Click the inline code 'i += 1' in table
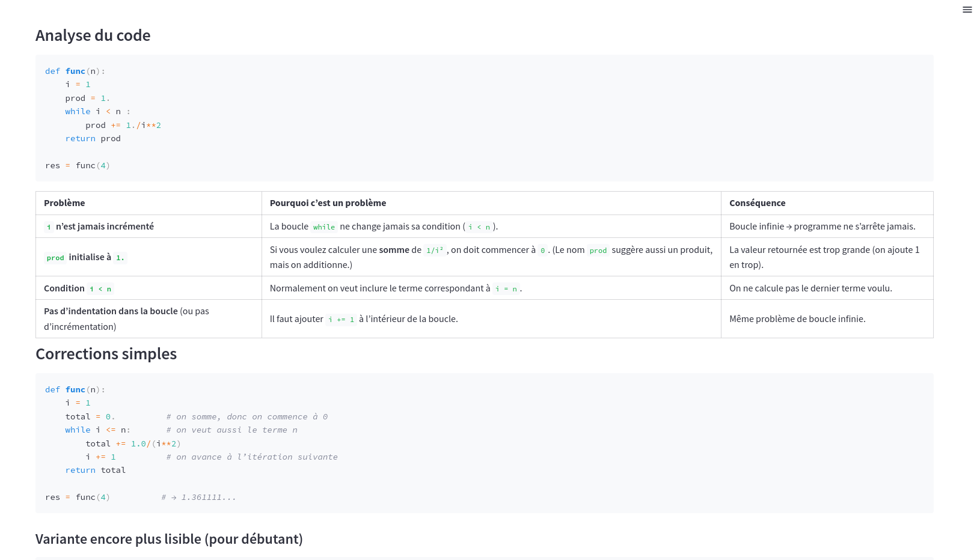 click(341, 320)
